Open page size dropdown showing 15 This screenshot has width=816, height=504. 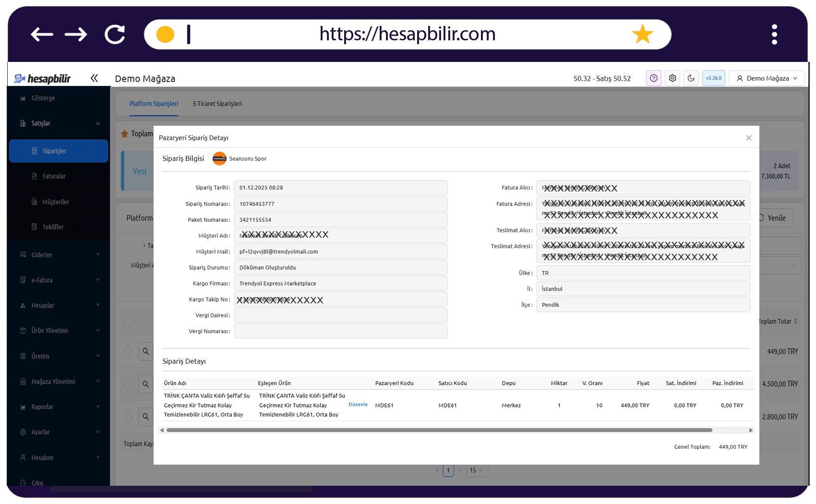pos(477,470)
